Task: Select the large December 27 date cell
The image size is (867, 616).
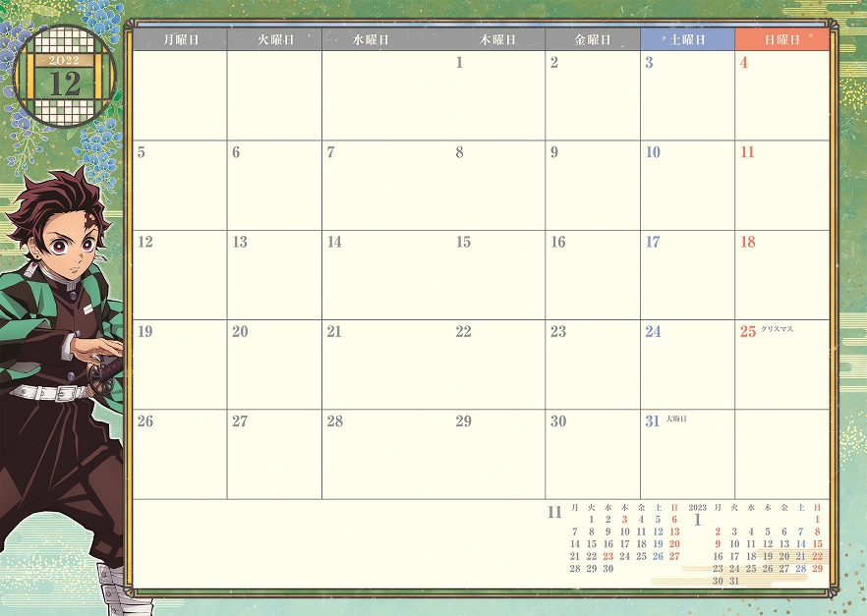Action: point(275,454)
